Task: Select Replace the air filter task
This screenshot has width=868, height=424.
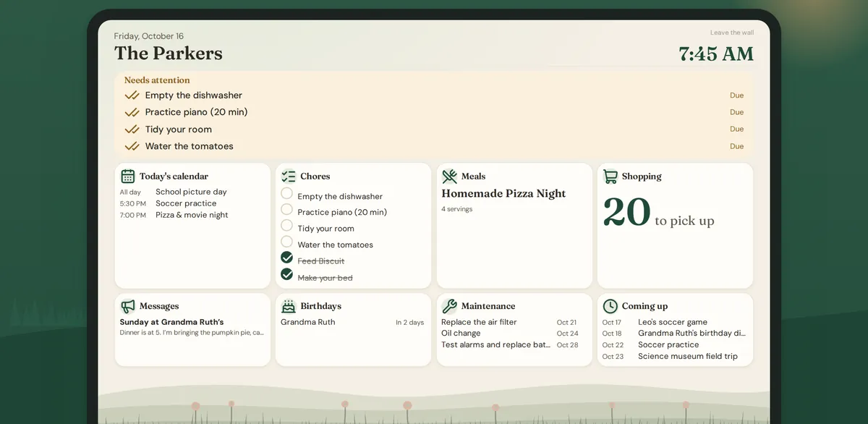Action: coord(510,322)
